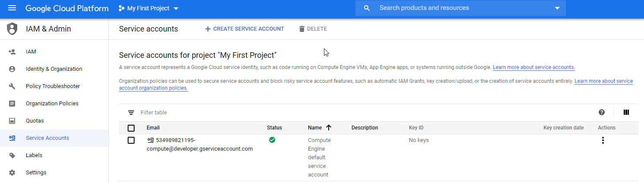Click the Quotas icon in sidebar

(12, 121)
